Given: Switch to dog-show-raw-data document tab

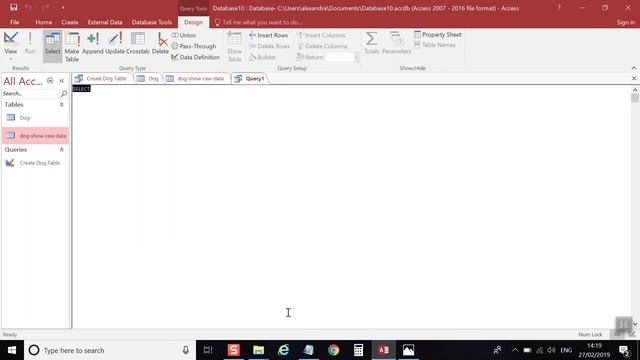Looking at the screenshot, I should click(x=196, y=78).
